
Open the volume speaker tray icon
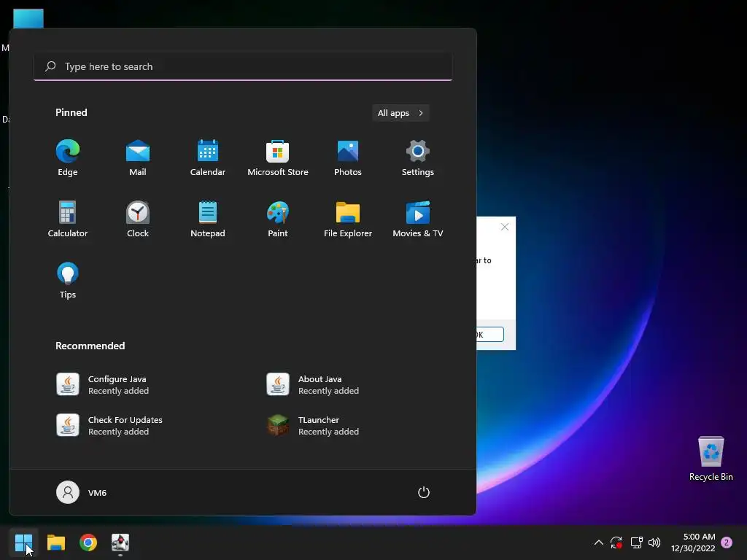click(x=654, y=542)
